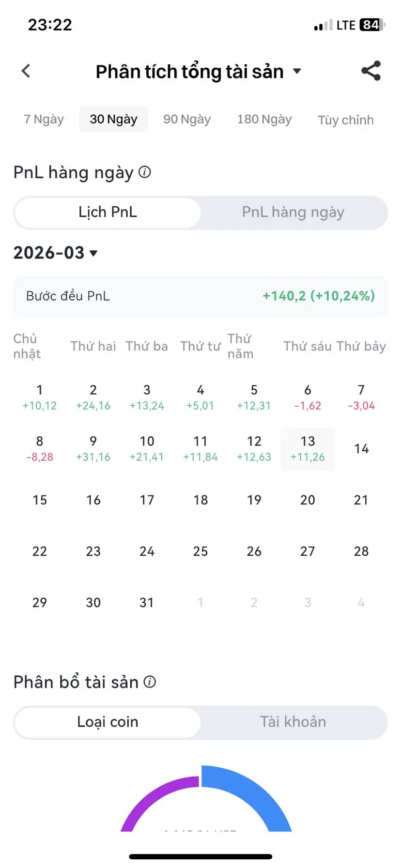Select Loại coin allocation view

(108, 722)
